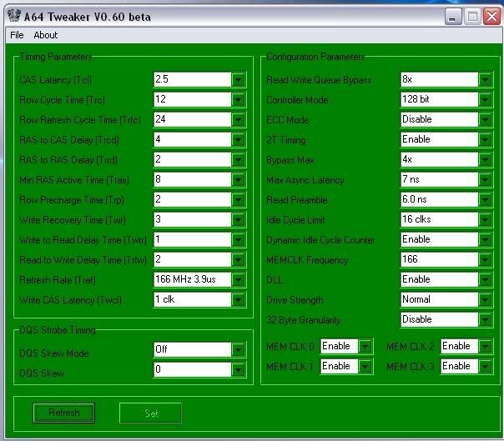Click the A64 Tweaker title bar icon

coord(14,16)
